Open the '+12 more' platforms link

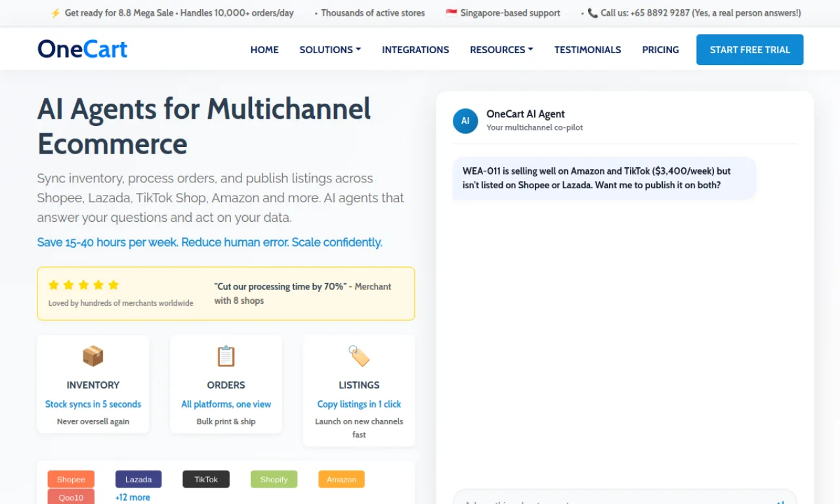coord(133,497)
